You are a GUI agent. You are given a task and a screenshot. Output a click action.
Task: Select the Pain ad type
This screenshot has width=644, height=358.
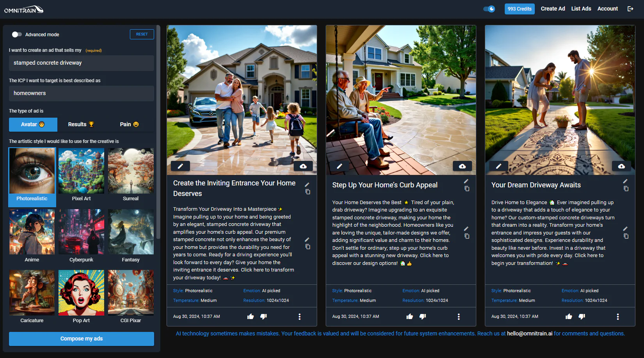(129, 124)
